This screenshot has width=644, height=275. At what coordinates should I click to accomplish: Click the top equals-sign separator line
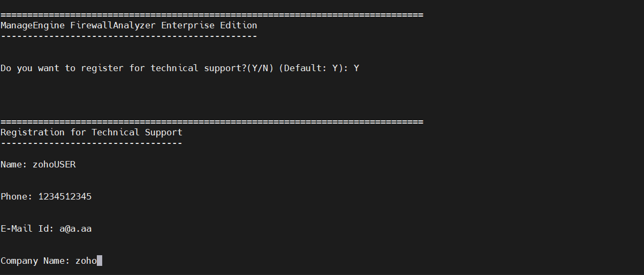[x=212, y=14]
